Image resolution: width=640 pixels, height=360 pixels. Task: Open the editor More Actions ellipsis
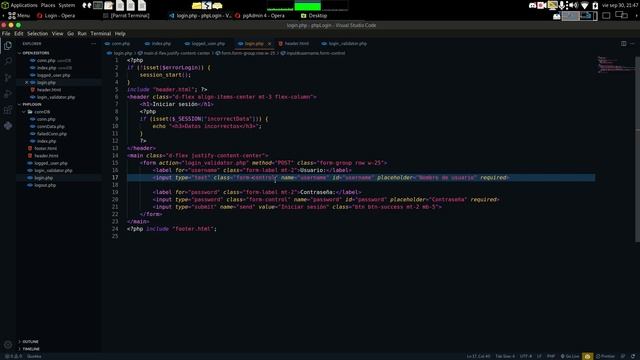point(632,43)
